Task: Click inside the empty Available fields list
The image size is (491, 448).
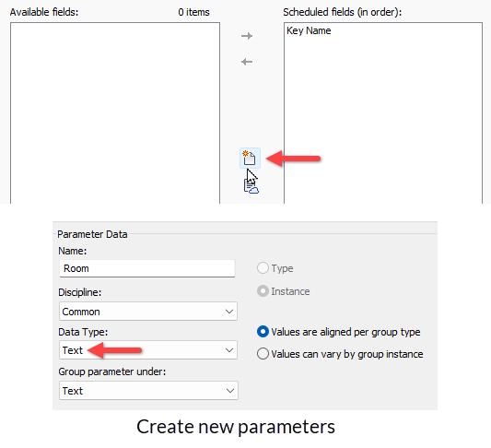Action: tap(115, 112)
